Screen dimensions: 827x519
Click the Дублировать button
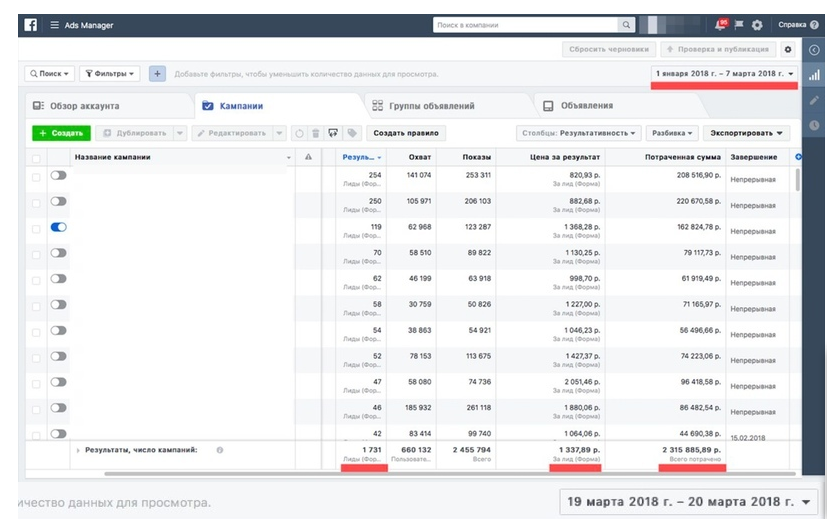pos(135,133)
